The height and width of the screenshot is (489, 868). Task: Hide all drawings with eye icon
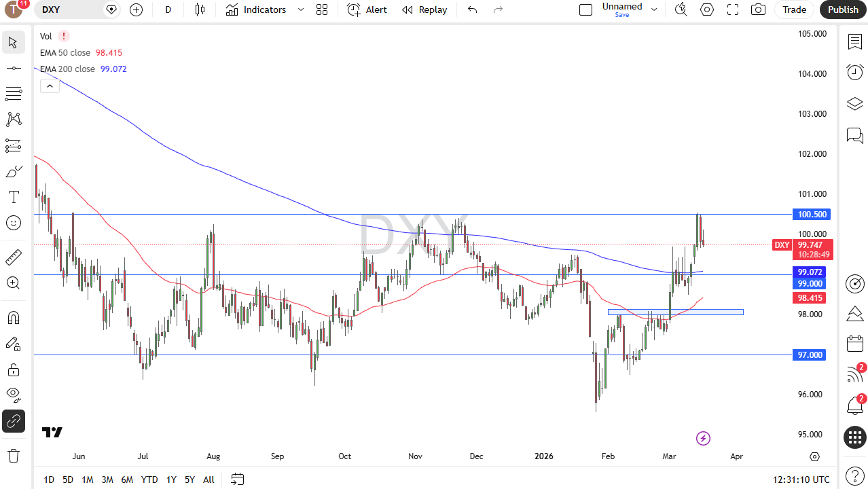click(x=13, y=395)
